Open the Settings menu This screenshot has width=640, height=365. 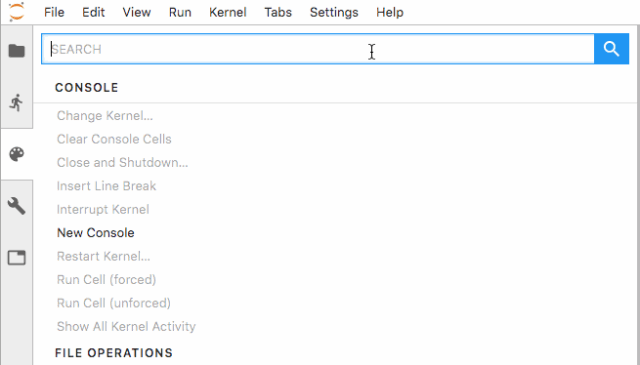pyautogui.click(x=334, y=12)
